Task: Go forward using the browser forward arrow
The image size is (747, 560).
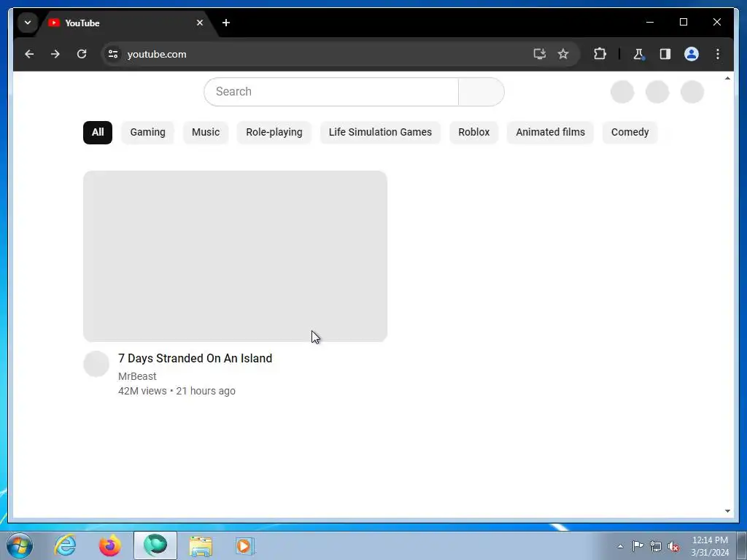Action: 55,54
